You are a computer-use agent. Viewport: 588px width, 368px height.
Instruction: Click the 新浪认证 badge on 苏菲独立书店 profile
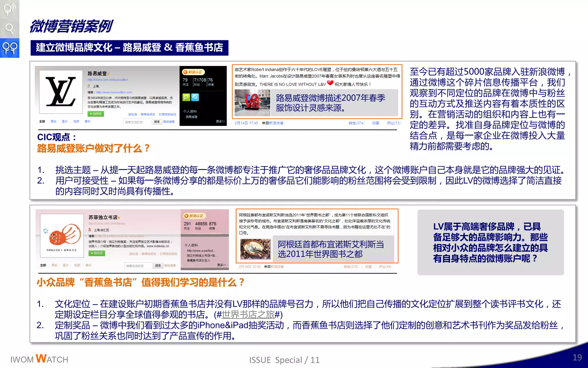click(x=194, y=216)
